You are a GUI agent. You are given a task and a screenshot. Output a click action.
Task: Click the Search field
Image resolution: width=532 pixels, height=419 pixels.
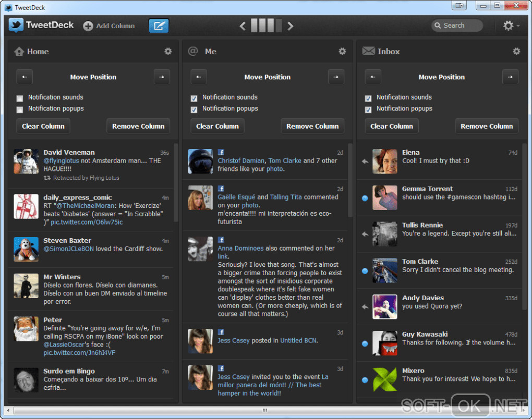pos(457,26)
